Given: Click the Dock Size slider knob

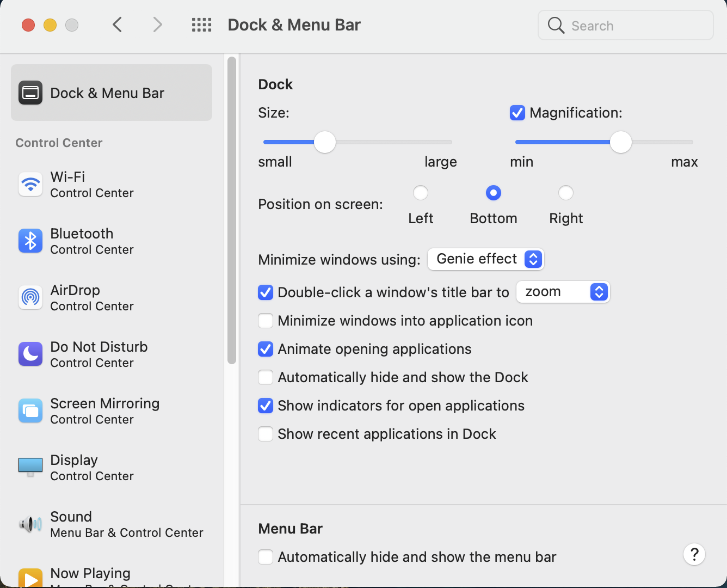Looking at the screenshot, I should pyautogui.click(x=325, y=142).
